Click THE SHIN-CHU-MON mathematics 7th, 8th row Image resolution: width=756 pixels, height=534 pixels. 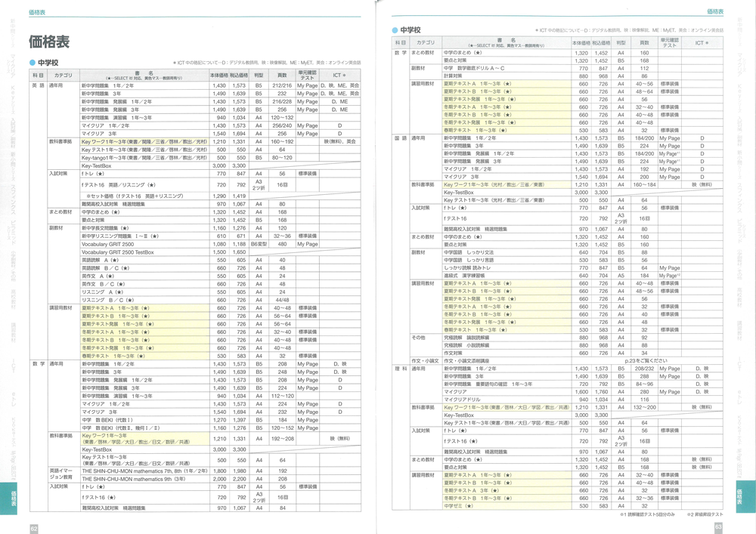[x=144, y=471]
